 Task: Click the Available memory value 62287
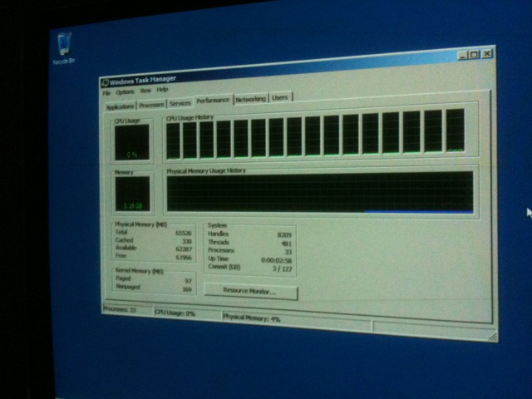coord(184,249)
